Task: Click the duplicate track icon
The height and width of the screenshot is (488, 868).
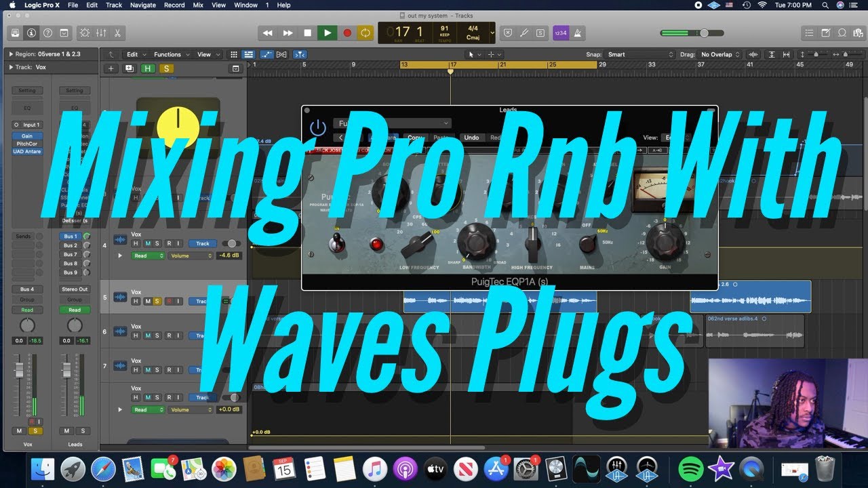Action: point(129,68)
